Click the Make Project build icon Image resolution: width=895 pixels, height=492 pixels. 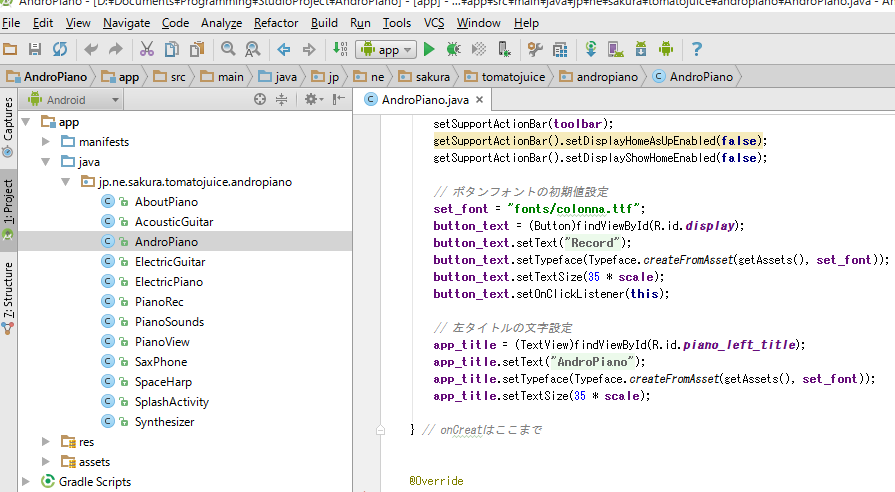point(339,49)
